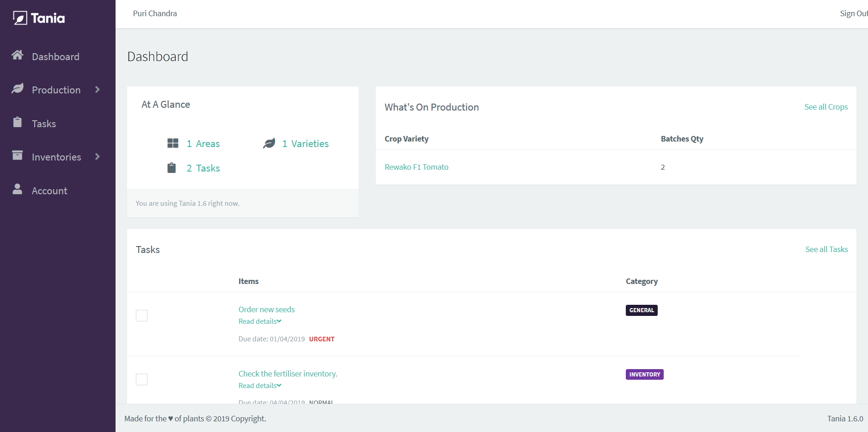Mark Check the fertiliser inventory task complete
The height and width of the screenshot is (432, 868).
pos(141,379)
